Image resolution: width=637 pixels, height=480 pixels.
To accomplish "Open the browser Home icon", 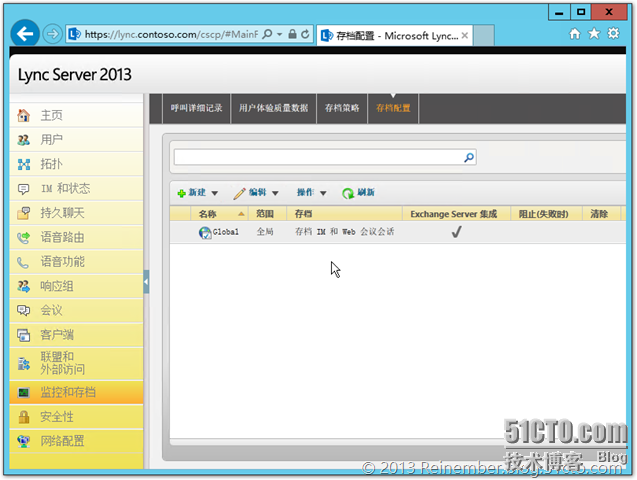I will coord(574,33).
